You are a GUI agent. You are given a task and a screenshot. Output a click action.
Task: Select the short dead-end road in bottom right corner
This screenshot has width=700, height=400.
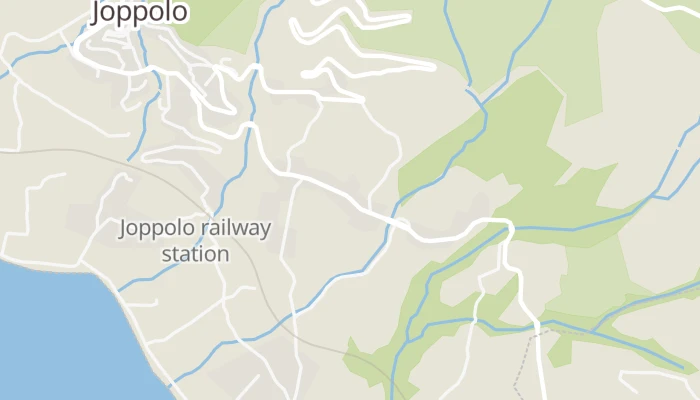pyautogui.click(x=656, y=377)
